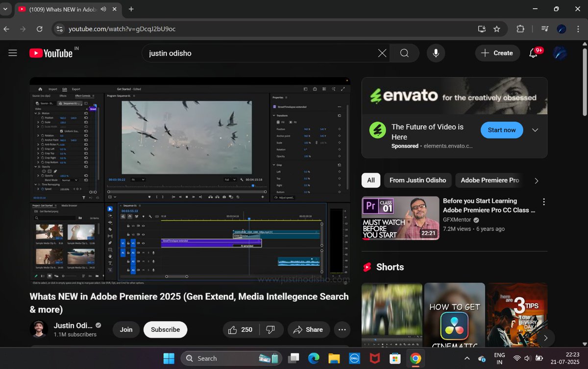Dislike the video with thumbs down

[270, 329]
